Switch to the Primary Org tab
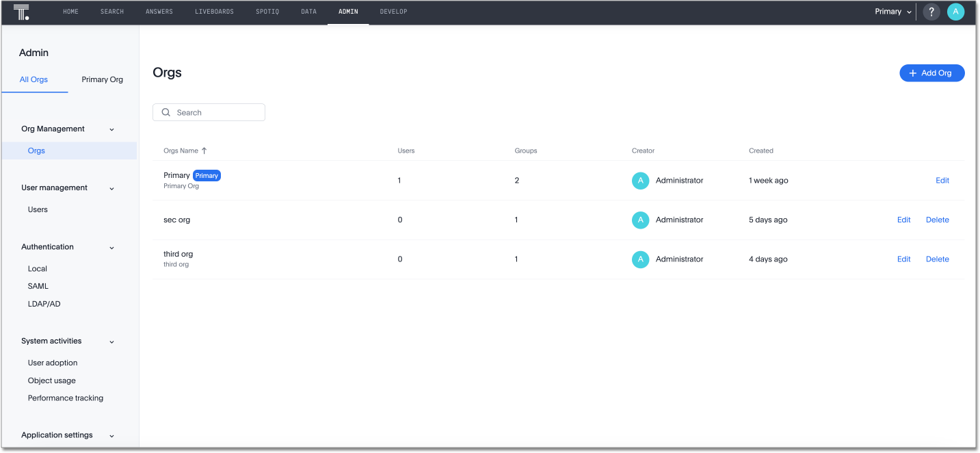The width and height of the screenshot is (980, 453). (x=103, y=79)
